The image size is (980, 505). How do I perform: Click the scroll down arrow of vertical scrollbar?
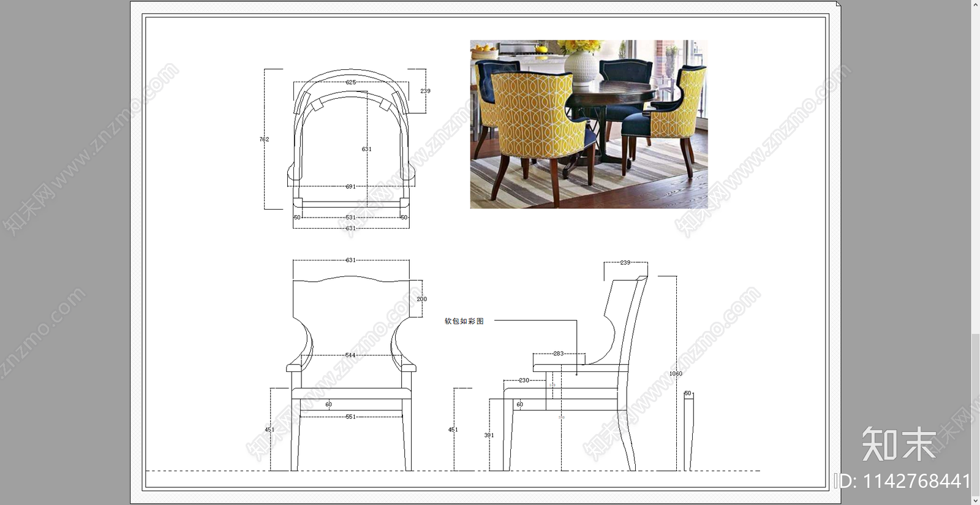tap(975, 500)
